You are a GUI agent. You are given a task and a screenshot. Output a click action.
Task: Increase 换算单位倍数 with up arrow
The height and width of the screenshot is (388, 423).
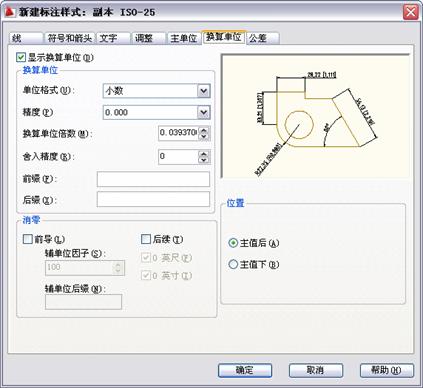204,130
